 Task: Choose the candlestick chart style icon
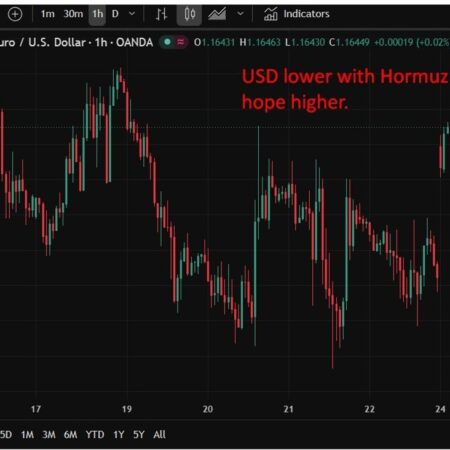click(189, 14)
